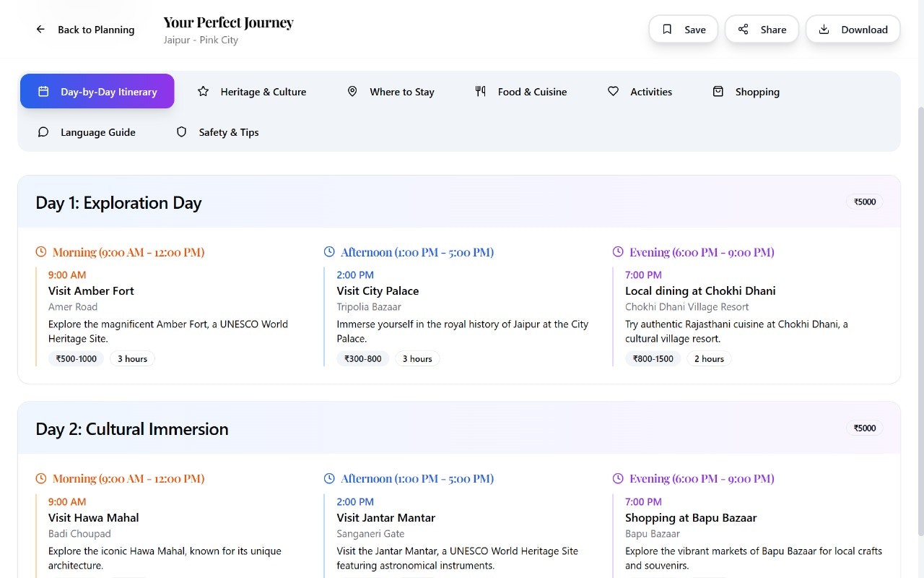Click the blue clock icon in Day 2 Afternoon
Viewport: 924px width, 578px height.
pyautogui.click(x=329, y=478)
